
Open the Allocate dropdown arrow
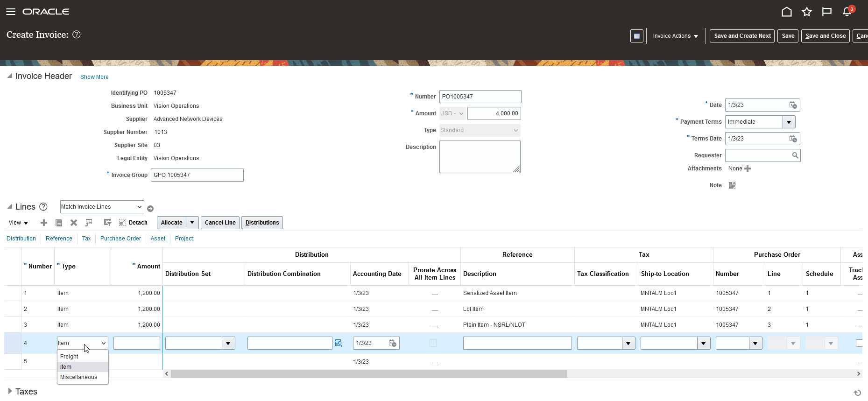click(x=192, y=223)
